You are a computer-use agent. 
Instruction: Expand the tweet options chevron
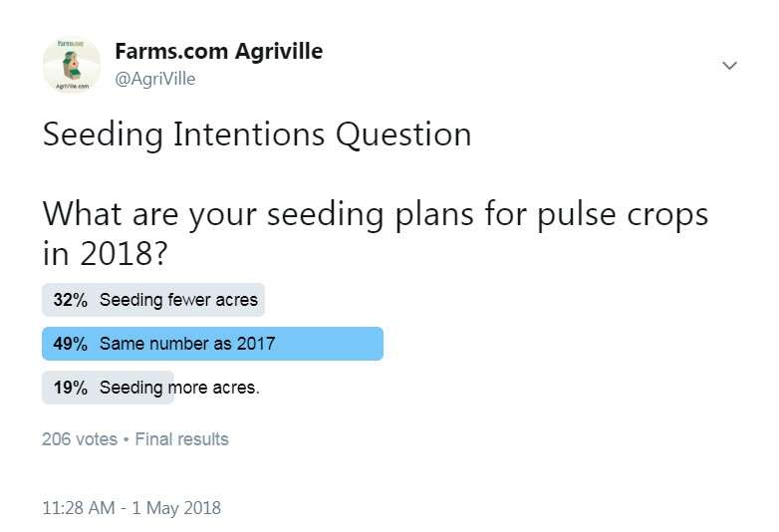tap(729, 66)
